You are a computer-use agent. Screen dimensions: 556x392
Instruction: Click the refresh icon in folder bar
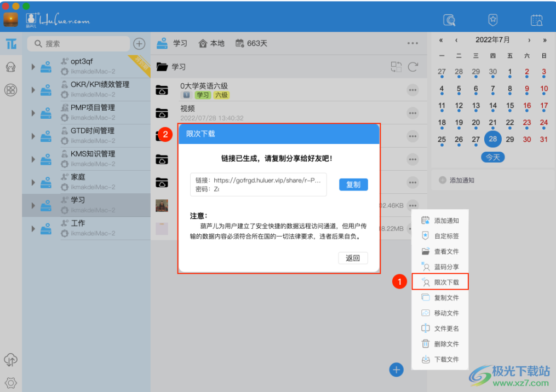click(x=412, y=67)
